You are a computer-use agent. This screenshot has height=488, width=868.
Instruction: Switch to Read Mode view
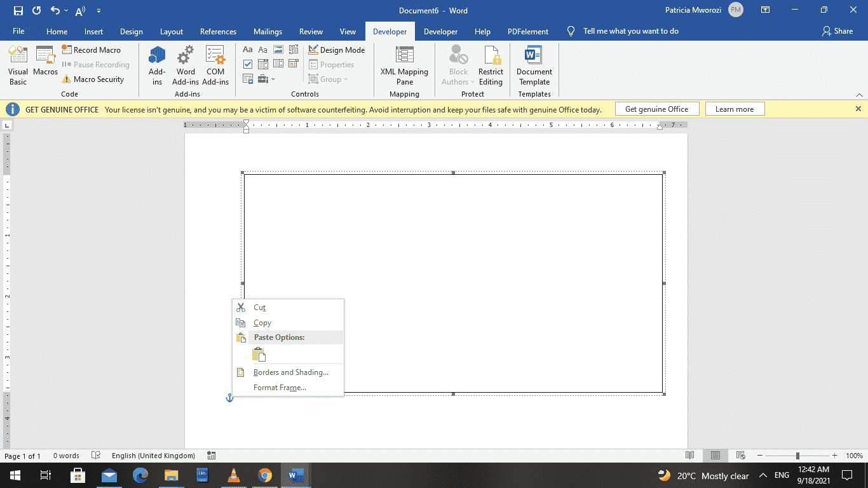[x=689, y=456]
